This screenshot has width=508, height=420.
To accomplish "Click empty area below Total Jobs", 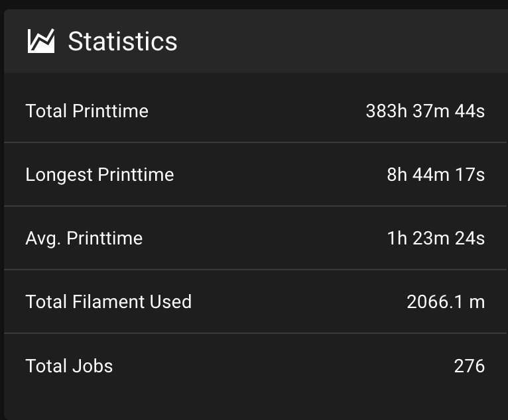I will tap(256, 407).
